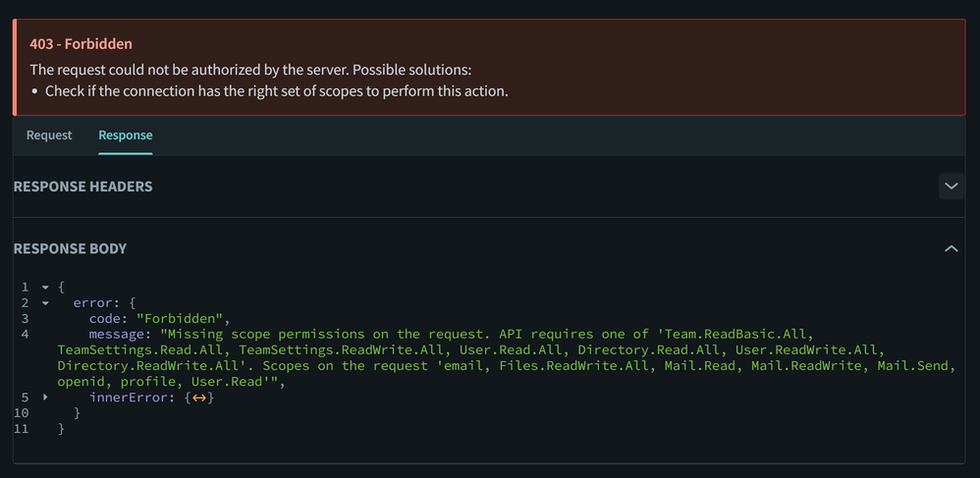980x478 pixels.
Task: Unfold the innerError arrow on line 5
Action: pyautogui.click(x=45, y=398)
